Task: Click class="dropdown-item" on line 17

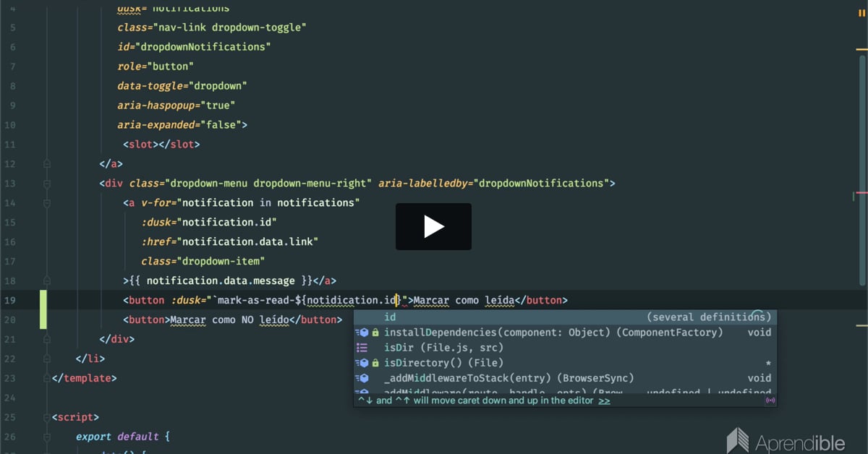Action: click(203, 262)
